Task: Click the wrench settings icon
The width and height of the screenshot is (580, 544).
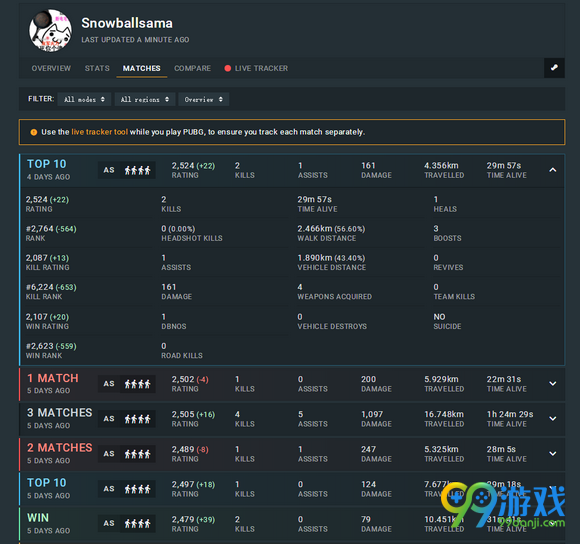Action: click(554, 68)
